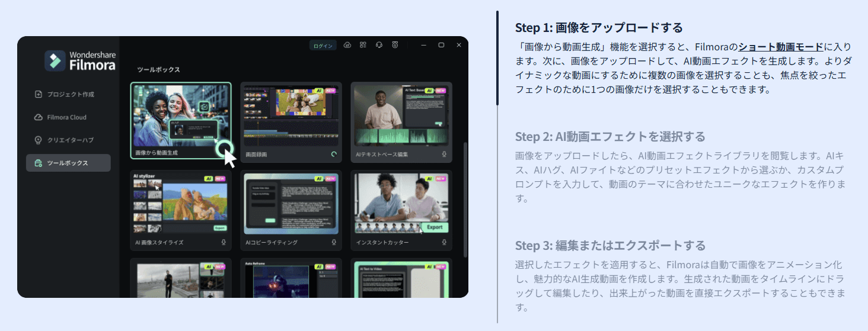Click the AI badge on AIテキストベース編集 card
Image resolution: width=868 pixels, height=331 pixels.
click(428, 91)
